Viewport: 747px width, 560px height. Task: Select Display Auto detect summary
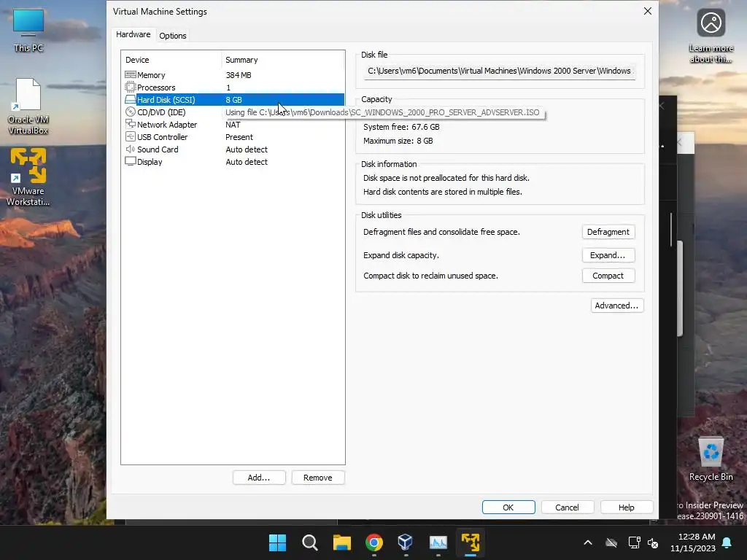click(x=247, y=162)
